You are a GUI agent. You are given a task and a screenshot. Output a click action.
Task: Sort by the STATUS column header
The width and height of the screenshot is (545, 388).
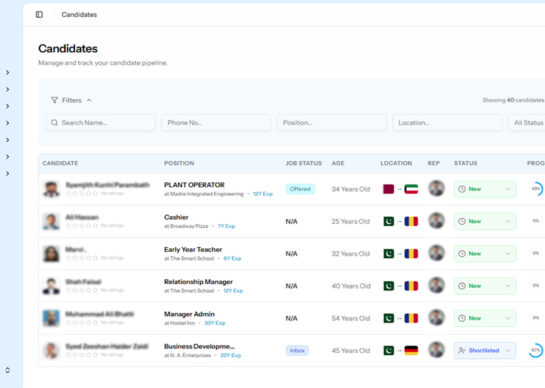465,163
